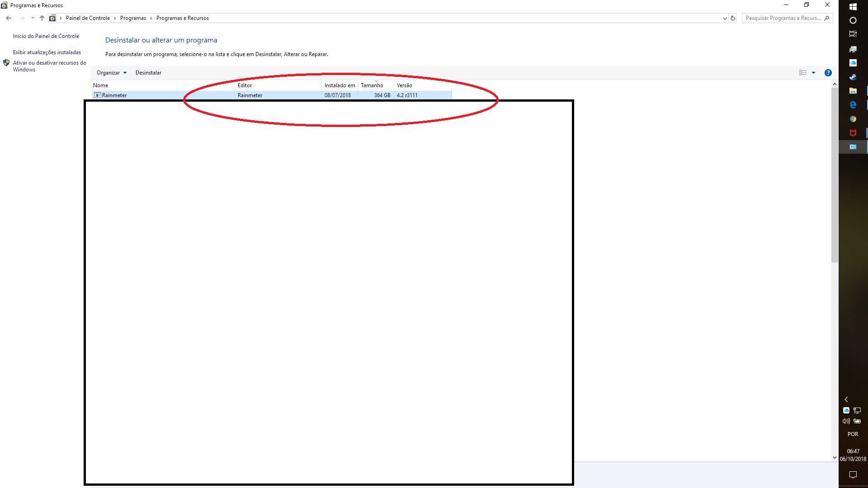868x488 pixels.
Task: Select the Rainmeter program entry
Action: click(x=114, y=95)
